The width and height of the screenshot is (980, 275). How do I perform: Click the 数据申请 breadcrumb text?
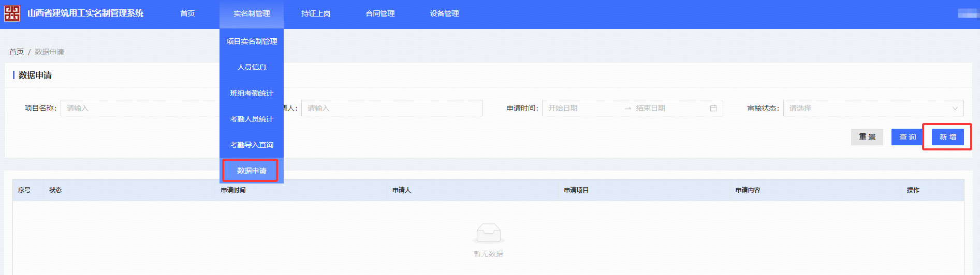coord(49,52)
